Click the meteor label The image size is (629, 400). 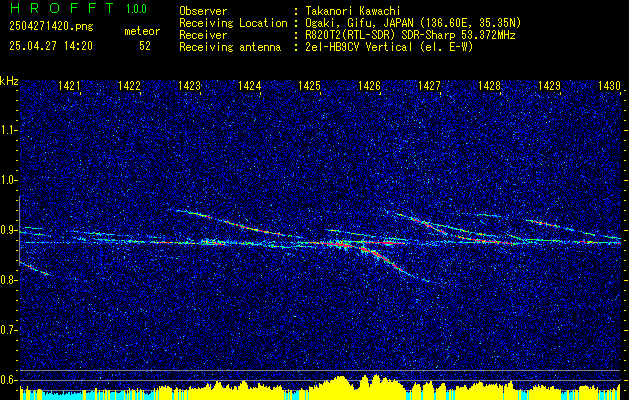pyautogui.click(x=142, y=31)
